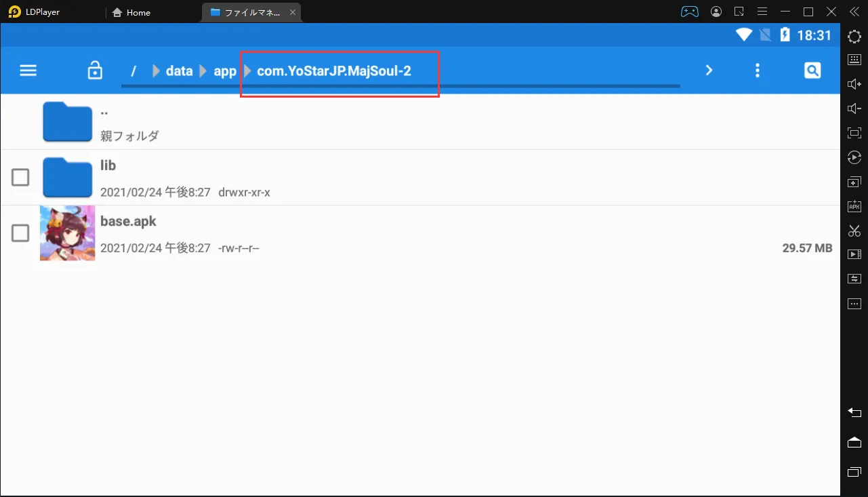This screenshot has width=868, height=497.
Task: Open file search with magnifier icon
Action: coord(812,70)
